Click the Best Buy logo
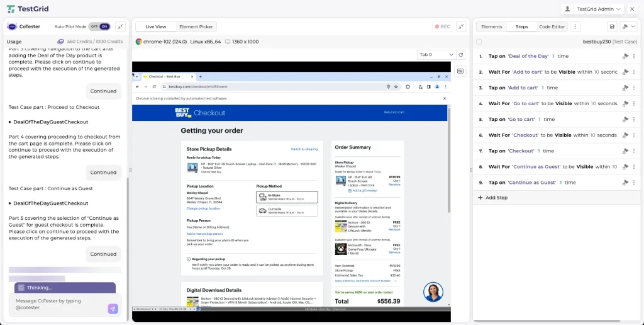This screenshot has width=644, height=325. (x=183, y=113)
